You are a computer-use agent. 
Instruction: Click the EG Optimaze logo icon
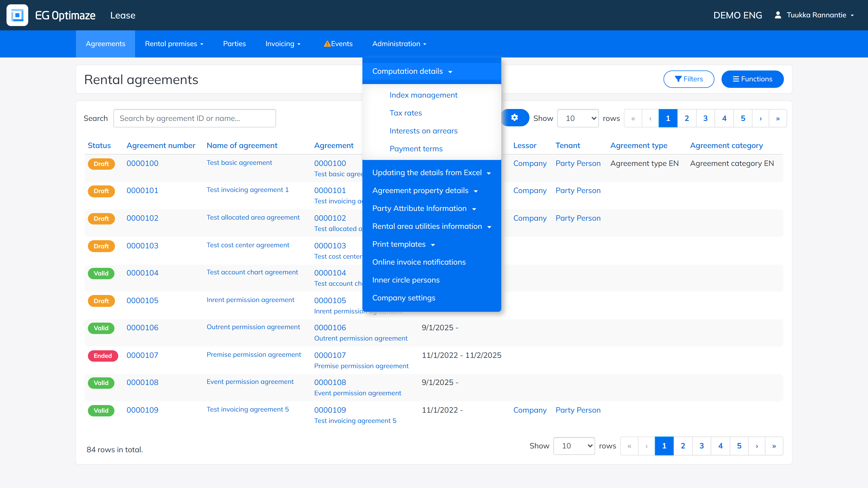click(x=17, y=15)
